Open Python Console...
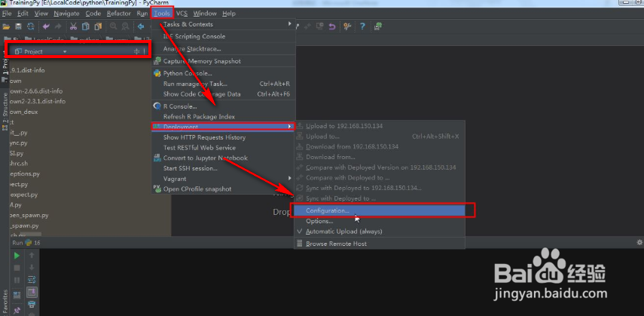 pyautogui.click(x=224, y=73)
